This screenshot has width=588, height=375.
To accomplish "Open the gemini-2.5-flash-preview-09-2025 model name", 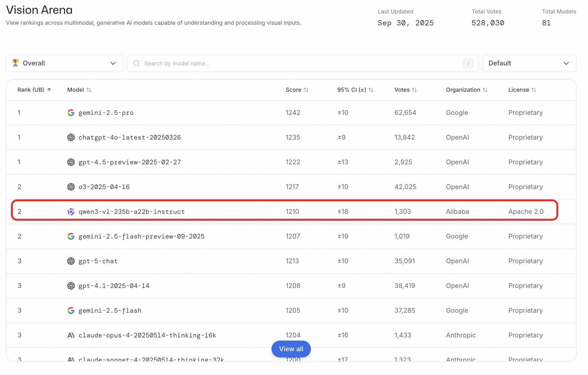I will point(141,236).
